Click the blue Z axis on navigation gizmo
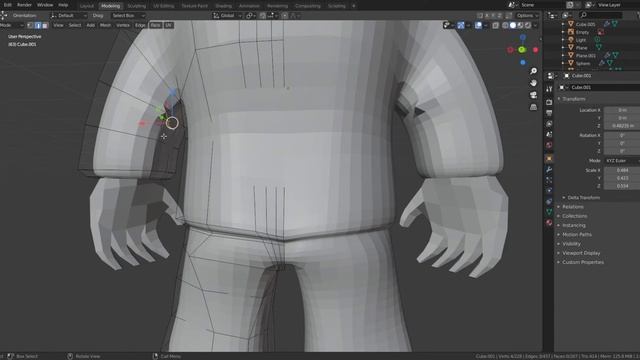 pos(522,37)
